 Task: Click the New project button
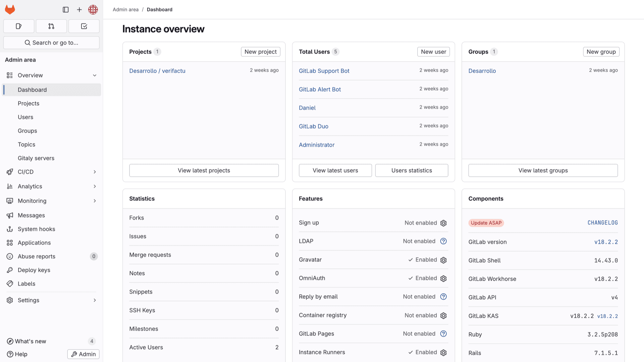(x=261, y=52)
